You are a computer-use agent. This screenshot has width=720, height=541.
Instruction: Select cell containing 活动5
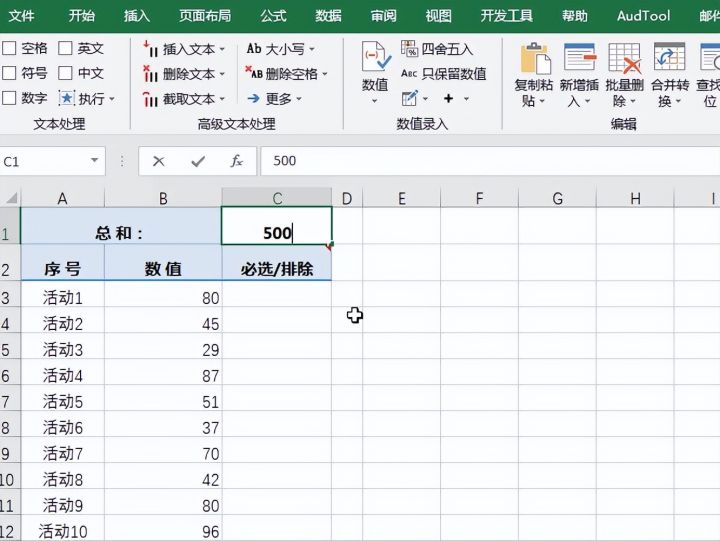tap(62, 398)
